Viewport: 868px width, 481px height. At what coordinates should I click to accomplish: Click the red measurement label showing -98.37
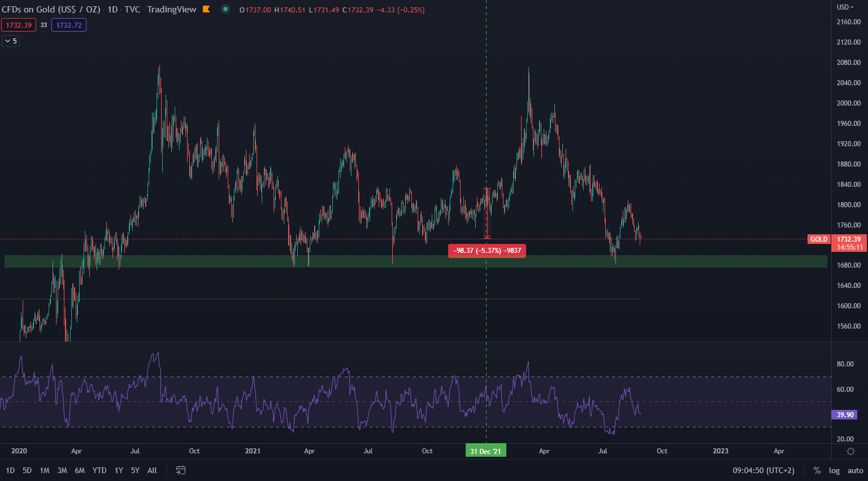pos(487,251)
